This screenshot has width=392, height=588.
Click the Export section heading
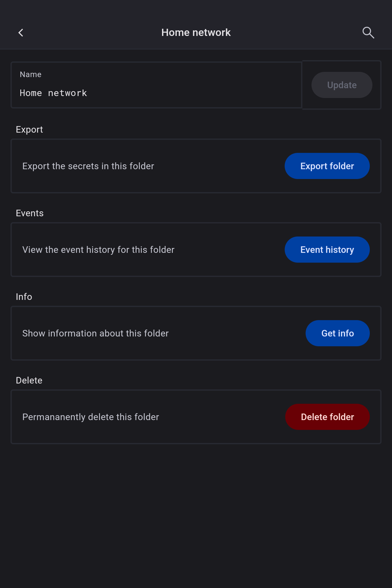[29, 130]
